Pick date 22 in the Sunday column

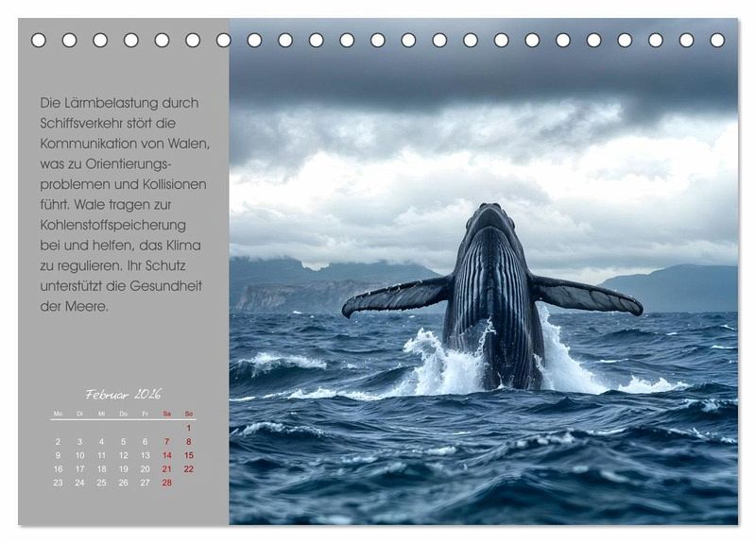click(x=188, y=468)
